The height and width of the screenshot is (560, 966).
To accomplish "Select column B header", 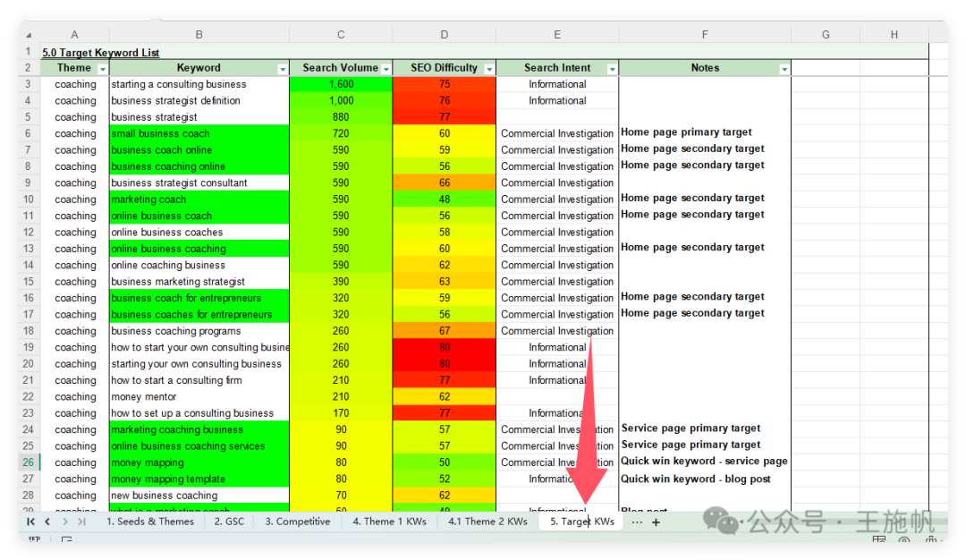I will [x=199, y=35].
